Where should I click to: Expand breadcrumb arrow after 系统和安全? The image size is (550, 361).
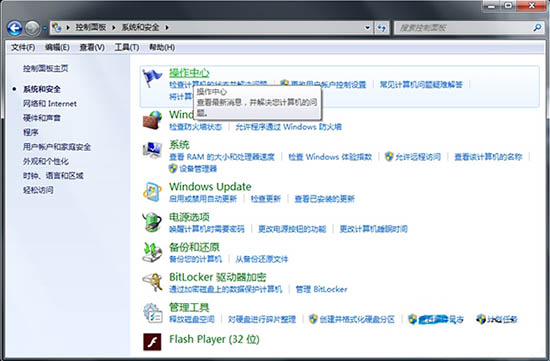click(167, 27)
